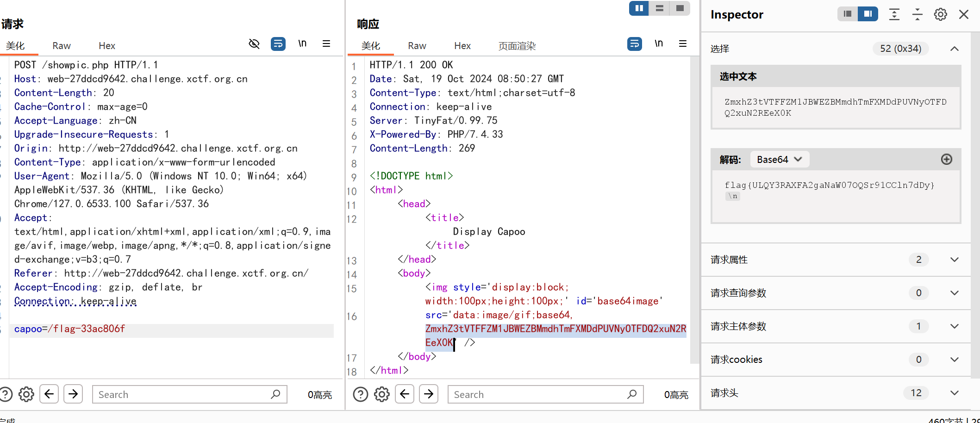This screenshot has height=423, width=980.
Task: Collapse the 选择 section chevron
Action: pos(955,49)
